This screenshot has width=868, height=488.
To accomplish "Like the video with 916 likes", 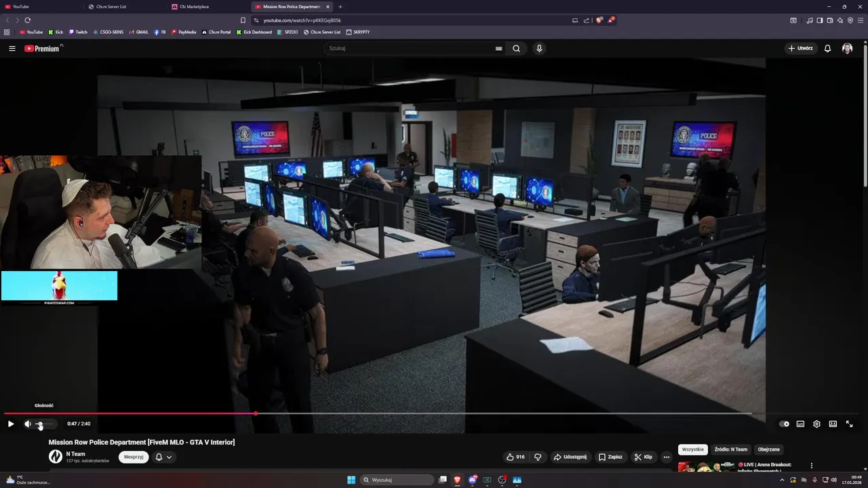I will tap(515, 457).
